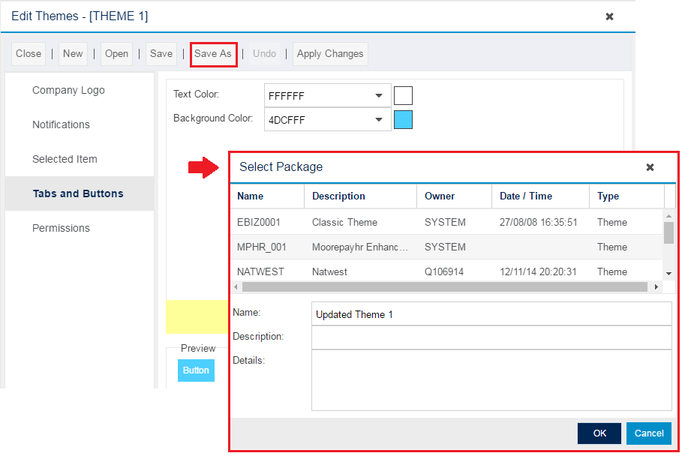The width and height of the screenshot is (685, 462).
Task: Click the blue Background Color swatch
Action: point(403,121)
